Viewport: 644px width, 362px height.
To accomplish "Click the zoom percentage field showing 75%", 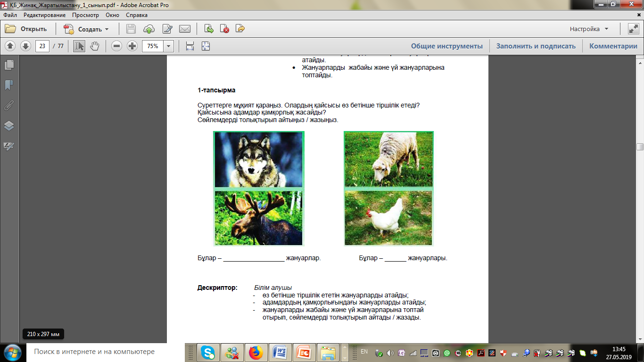I will (x=153, y=46).
